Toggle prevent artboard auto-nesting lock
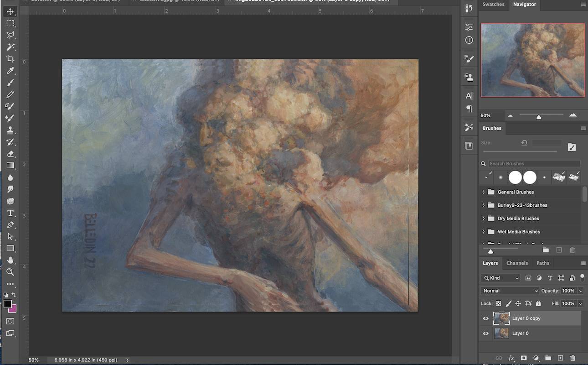588x365 pixels. 528,303
